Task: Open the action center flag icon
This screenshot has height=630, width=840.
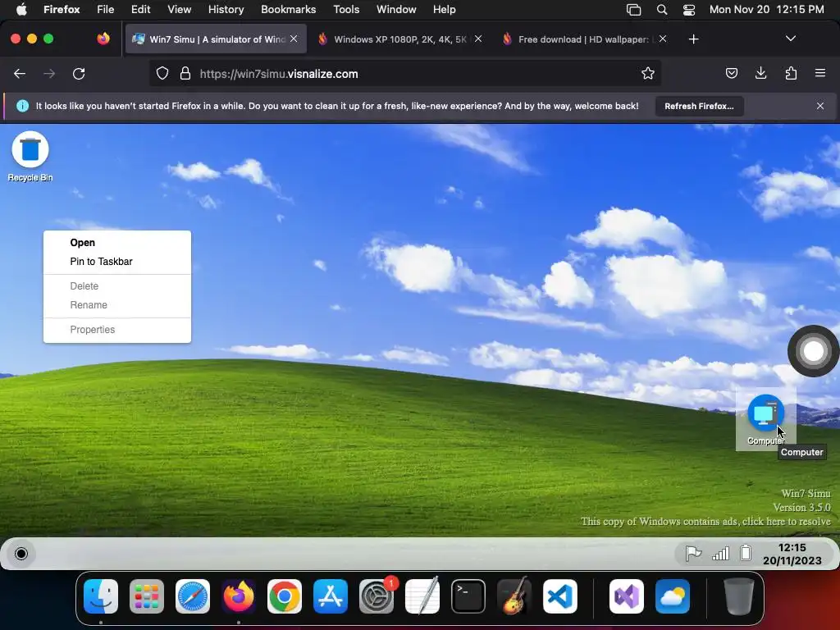Action: coord(693,553)
